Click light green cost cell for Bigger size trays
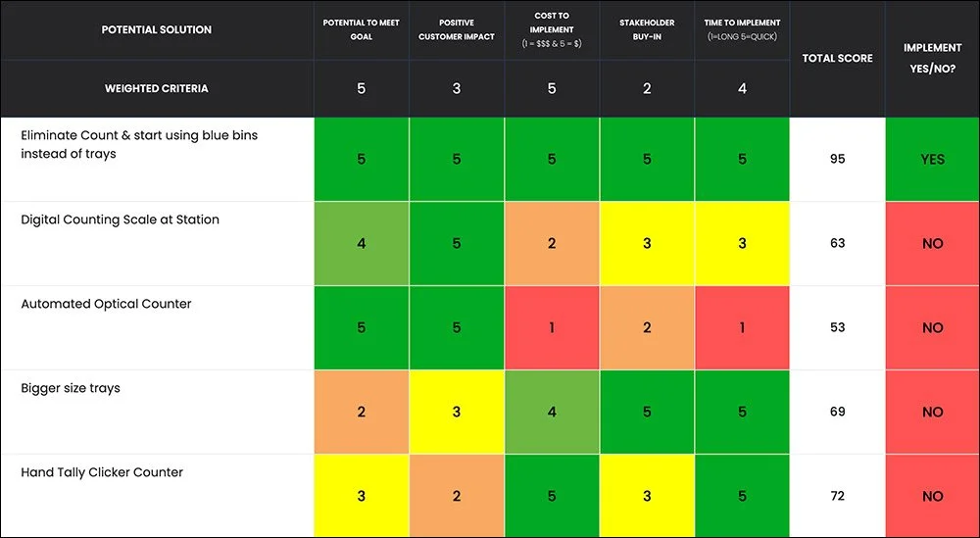The height and width of the screenshot is (538, 980). [x=551, y=412]
